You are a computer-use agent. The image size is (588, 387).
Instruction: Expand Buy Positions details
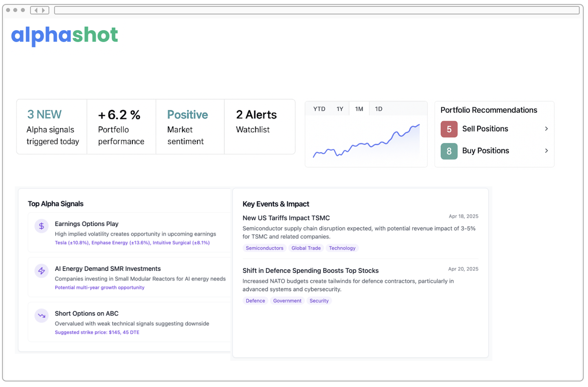[x=546, y=151]
